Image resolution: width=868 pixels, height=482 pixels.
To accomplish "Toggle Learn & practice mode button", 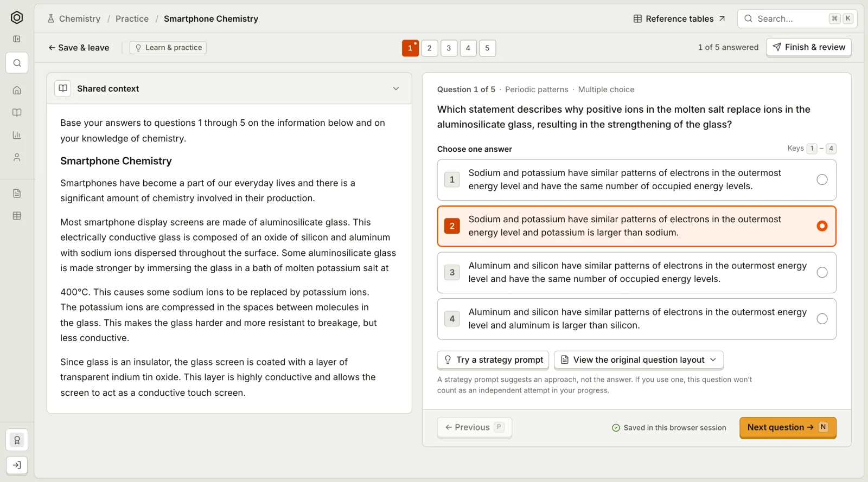I will click(168, 48).
